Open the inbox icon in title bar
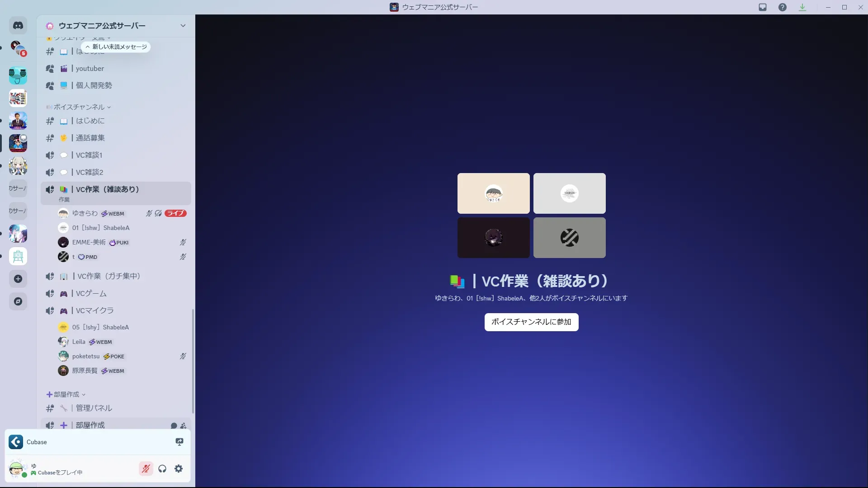The width and height of the screenshot is (868, 488). pyautogui.click(x=763, y=7)
